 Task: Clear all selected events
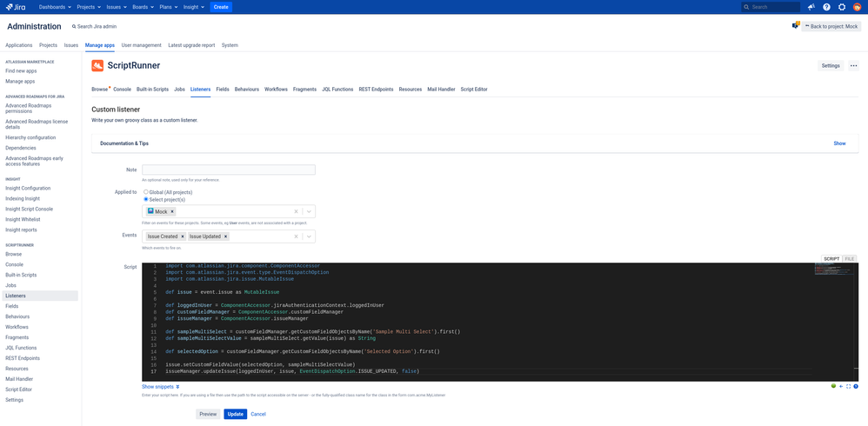pyautogui.click(x=297, y=236)
